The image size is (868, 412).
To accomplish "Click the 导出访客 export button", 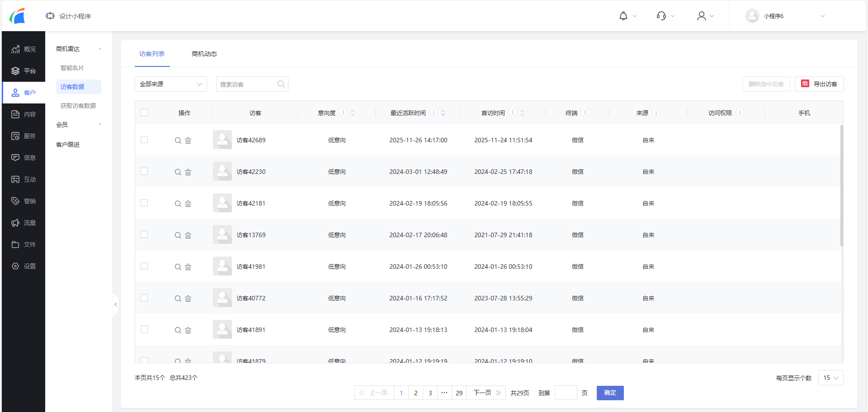I will pos(819,84).
